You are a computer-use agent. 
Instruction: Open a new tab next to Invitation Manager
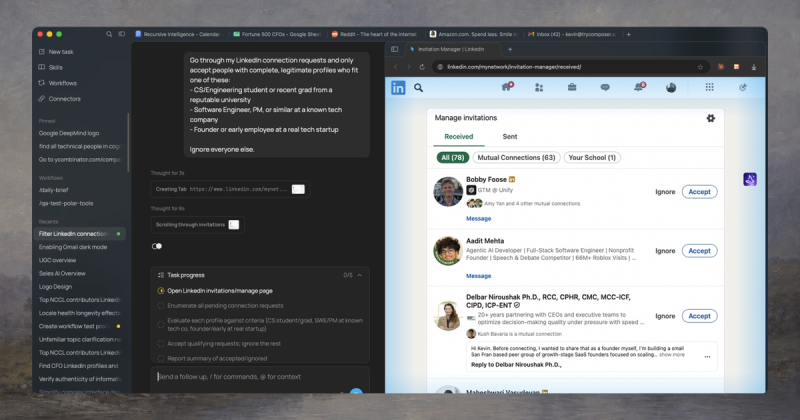[x=510, y=50]
